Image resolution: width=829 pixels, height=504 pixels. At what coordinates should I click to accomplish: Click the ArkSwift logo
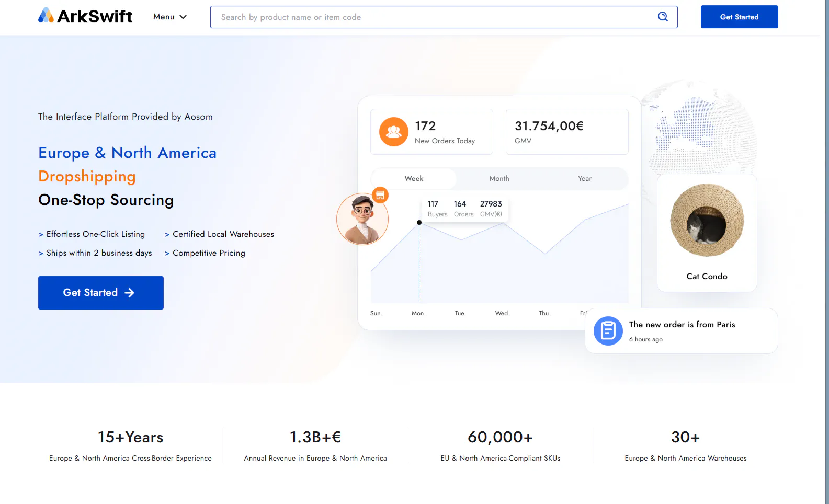click(x=85, y=16)
